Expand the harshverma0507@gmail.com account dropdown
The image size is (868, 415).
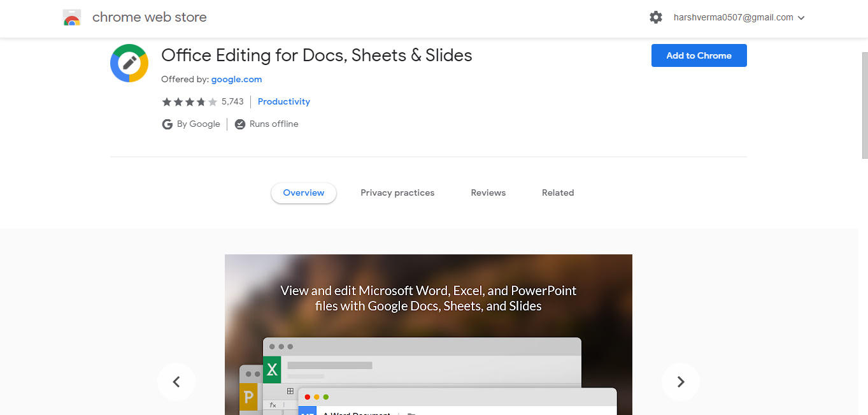coord(739,18)
